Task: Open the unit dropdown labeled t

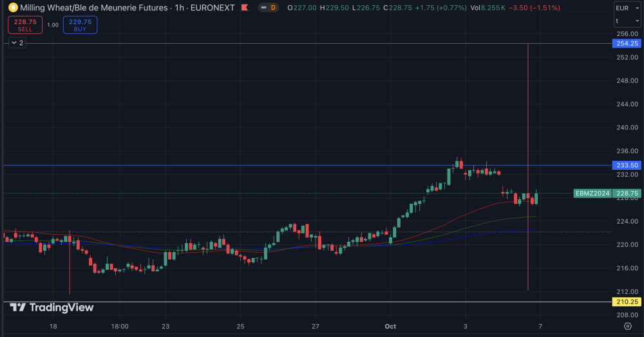Action: 627,21
